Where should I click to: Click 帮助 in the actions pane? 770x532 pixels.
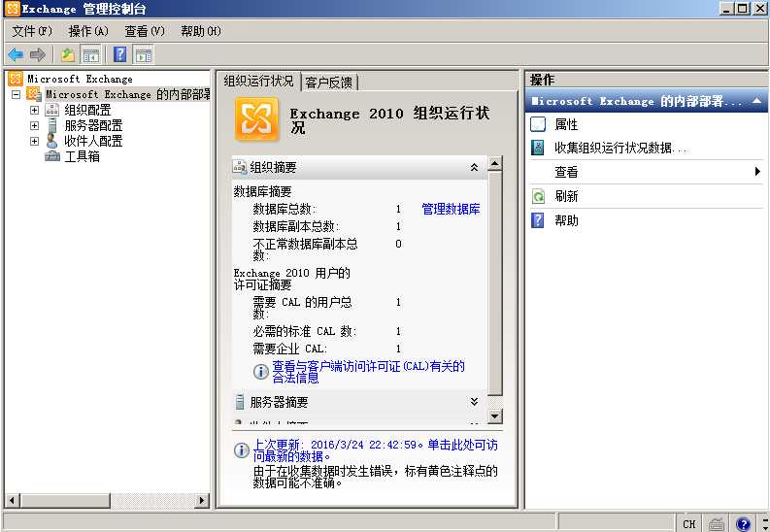[566, 220]
